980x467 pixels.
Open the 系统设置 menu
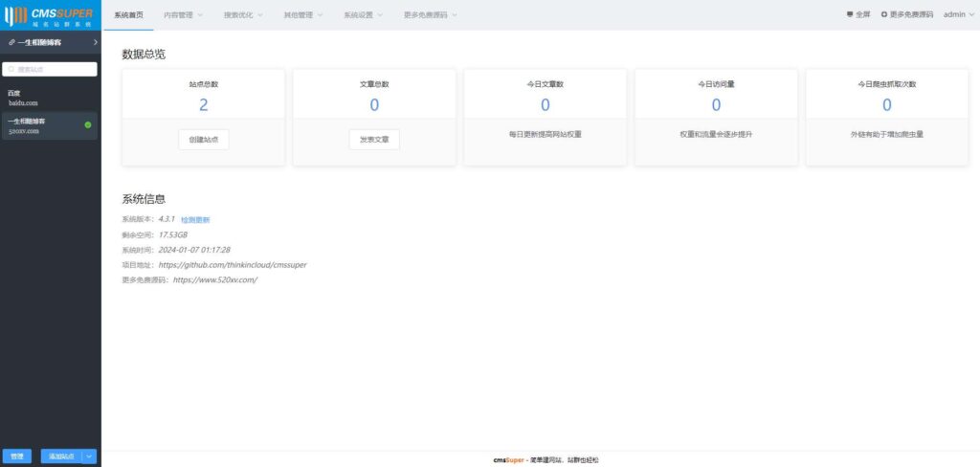coord(364,15)
